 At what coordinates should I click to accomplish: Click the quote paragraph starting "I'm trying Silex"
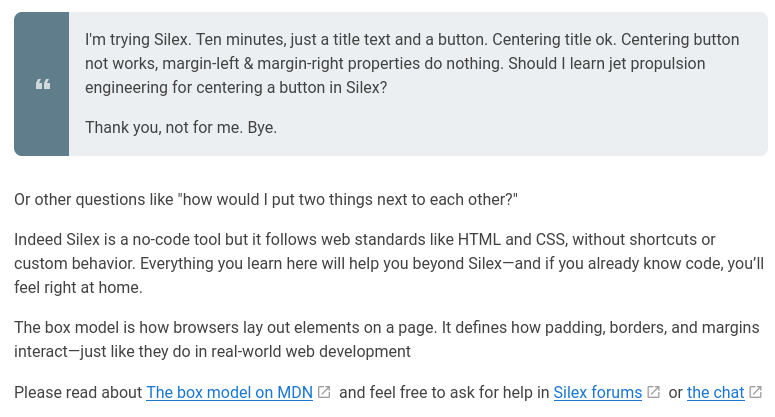[x=400, y=64]
